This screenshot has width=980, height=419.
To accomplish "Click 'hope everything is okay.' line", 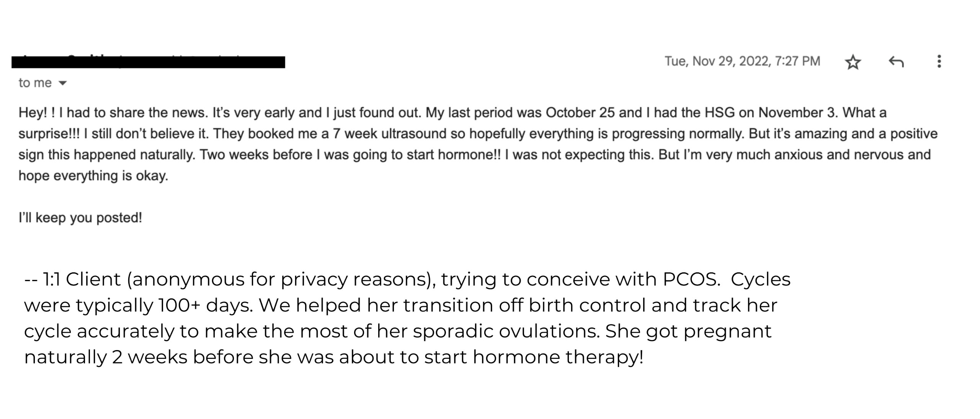I will 93,176.
